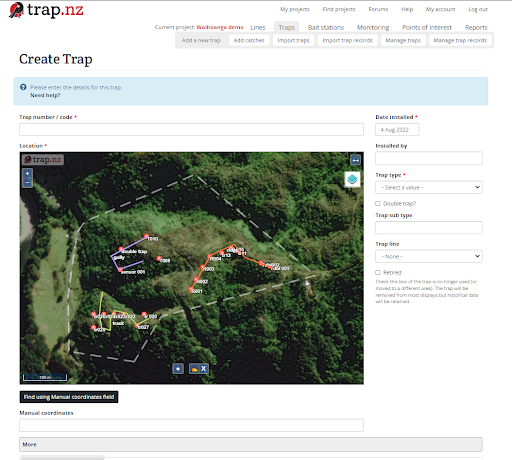512x460 pixels.
Task: Go to Find projects
Action: tap(339, 9)
